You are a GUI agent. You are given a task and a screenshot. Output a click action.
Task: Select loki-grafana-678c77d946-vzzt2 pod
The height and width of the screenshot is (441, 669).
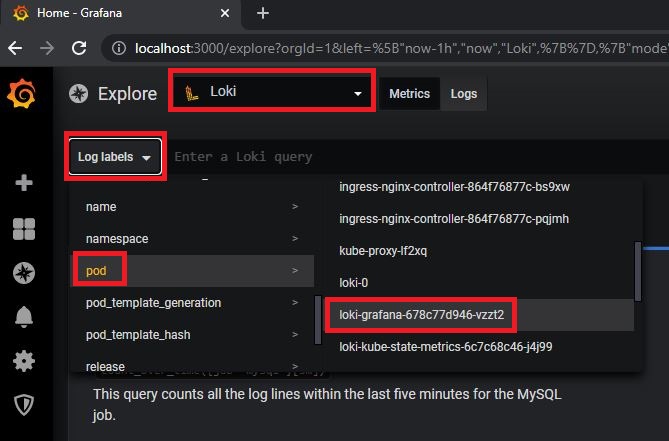(479, 315)
